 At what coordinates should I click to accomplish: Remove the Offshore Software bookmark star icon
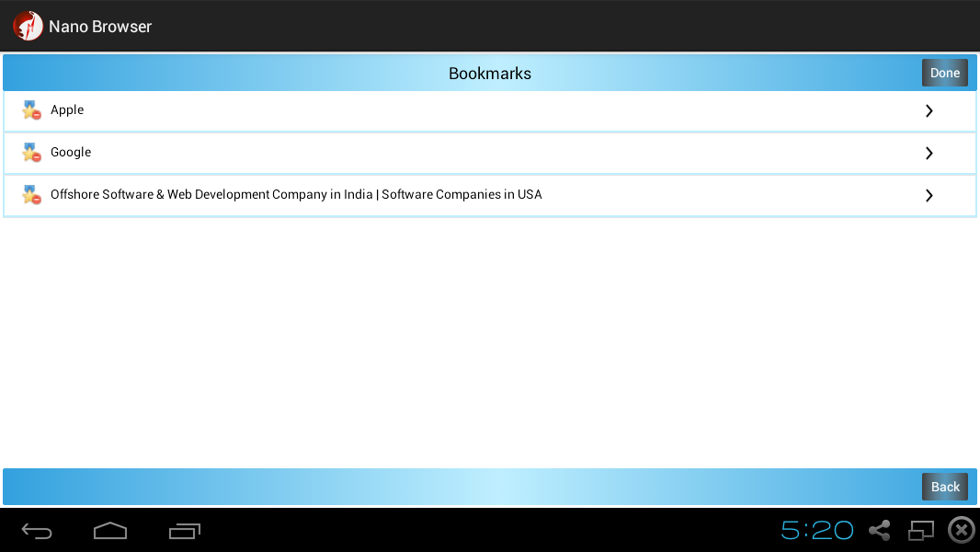click(31, 195)
